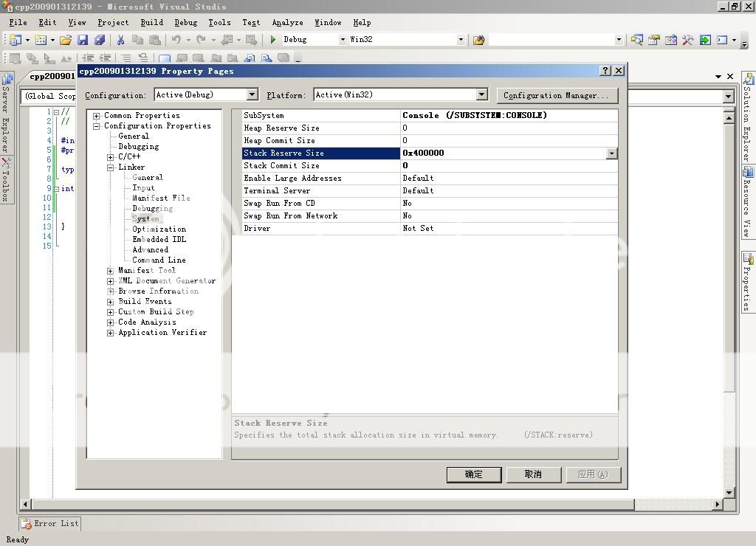Collapse the Linker tree node

coord(111,167)
